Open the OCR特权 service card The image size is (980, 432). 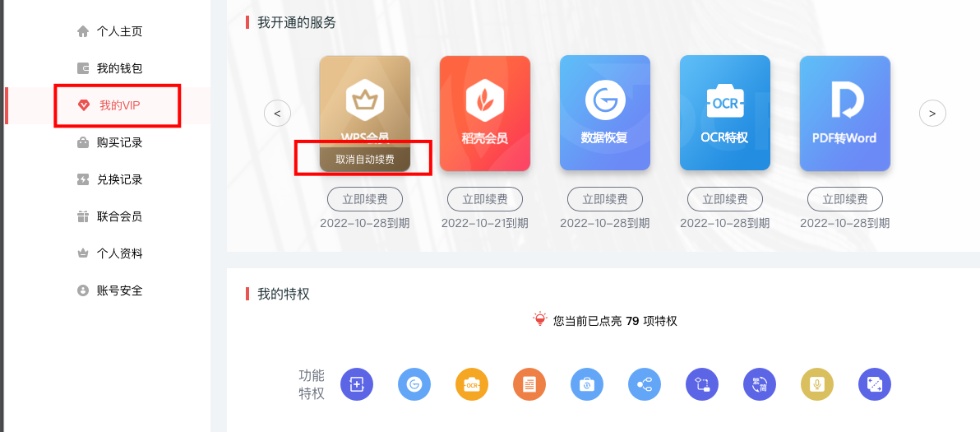pos(725,114)
